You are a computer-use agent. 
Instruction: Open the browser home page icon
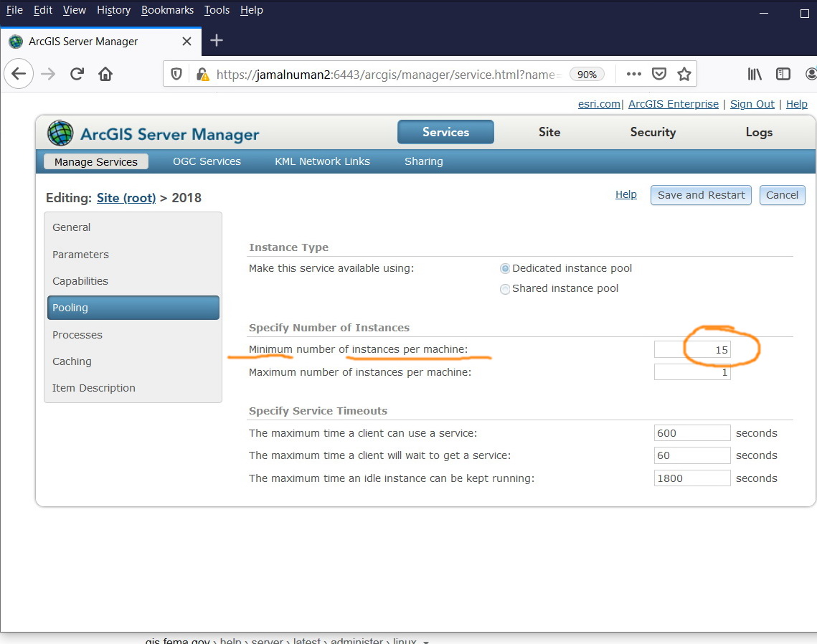[105, 74]
